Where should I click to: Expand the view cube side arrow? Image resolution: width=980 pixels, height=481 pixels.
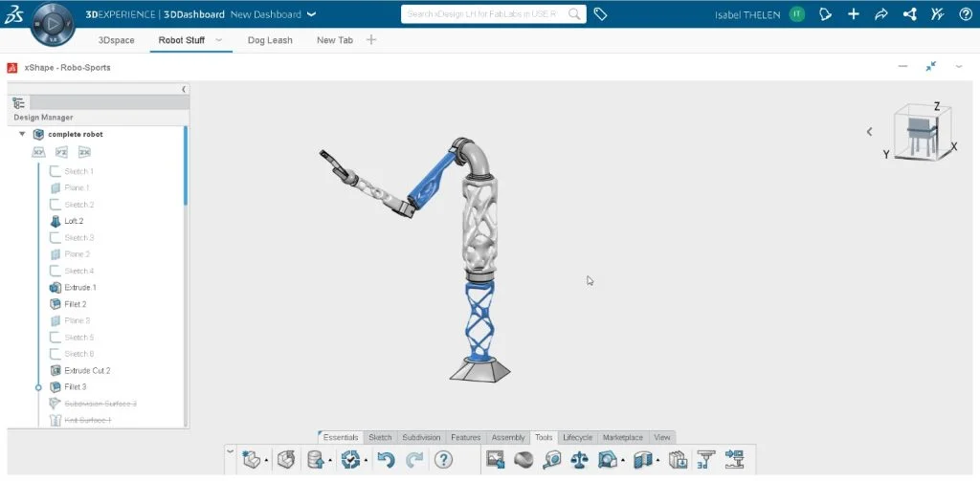pyautogui.click(x=869, y=132)
